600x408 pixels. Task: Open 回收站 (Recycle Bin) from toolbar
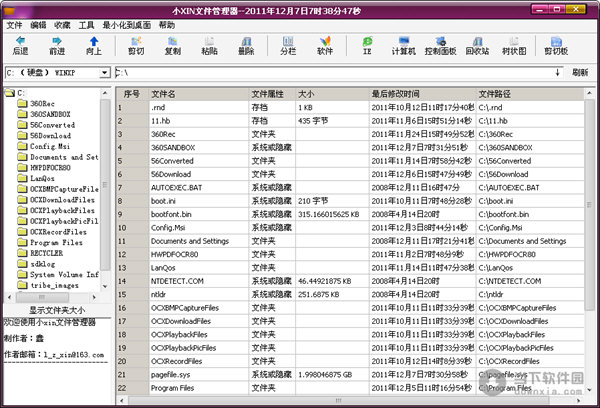477,45
